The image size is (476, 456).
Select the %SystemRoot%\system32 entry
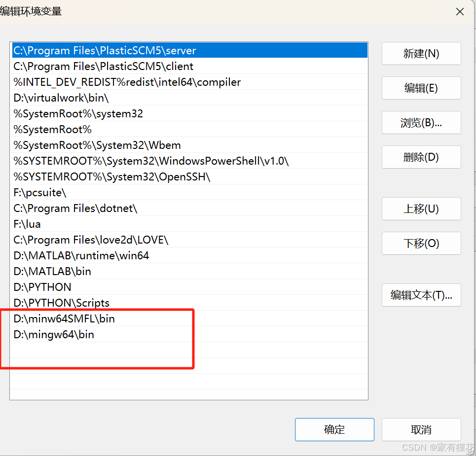coord(189,113)
